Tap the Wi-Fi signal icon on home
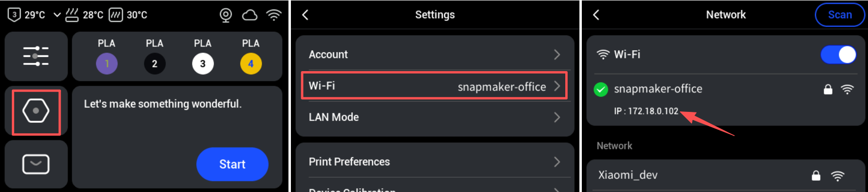Image resolution: width=868 pixels, height=192 pixels. point(274,15)
